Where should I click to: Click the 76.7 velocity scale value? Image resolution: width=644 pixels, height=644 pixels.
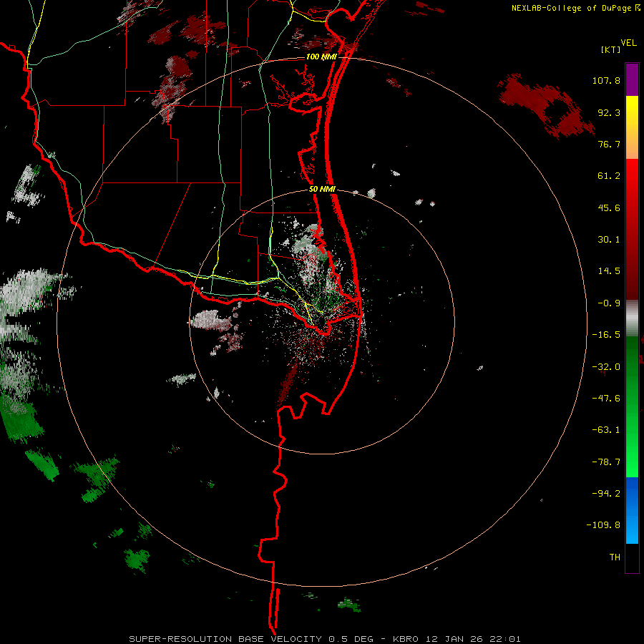tap(609, 144)
